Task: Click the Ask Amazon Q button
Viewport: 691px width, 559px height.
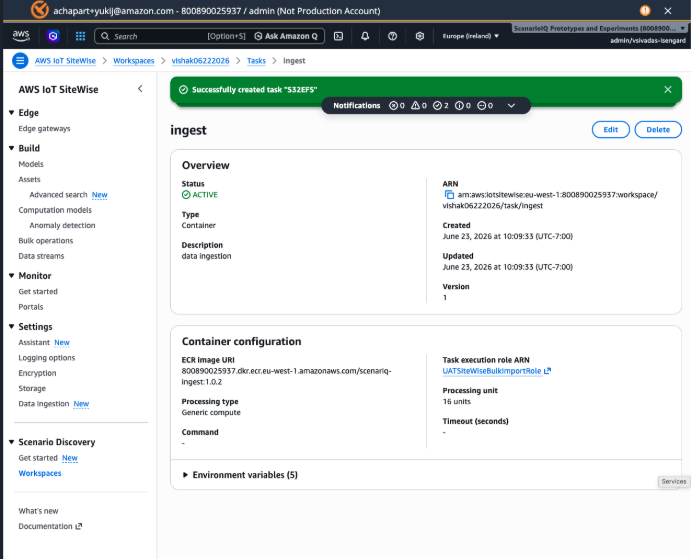Action: [x=286, y=36]
